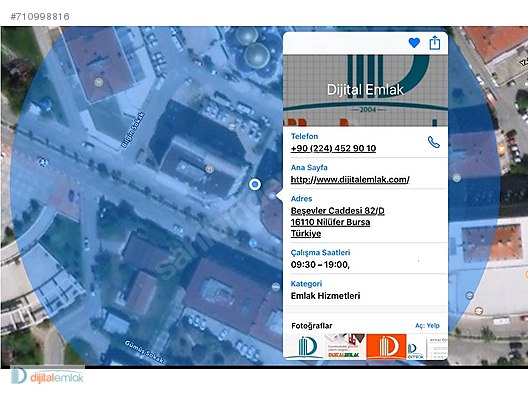Viewport: 528px width, 396px height.
Task: Open the second Dijital Emlak photo thumbnail
Action: [x=345, y=346]
